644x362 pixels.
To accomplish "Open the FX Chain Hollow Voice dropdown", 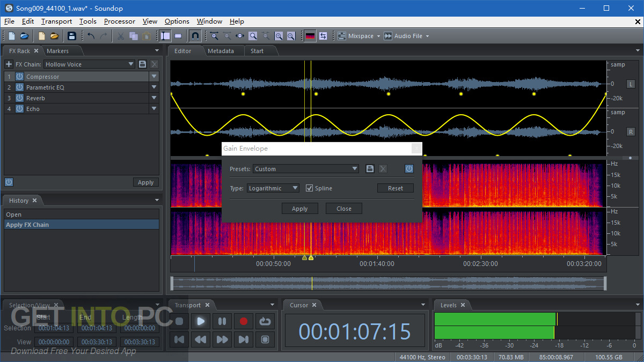I will [89, 64].
